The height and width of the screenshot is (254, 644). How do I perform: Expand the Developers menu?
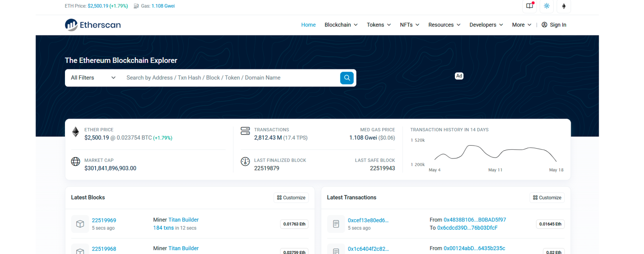click(486, 25)
